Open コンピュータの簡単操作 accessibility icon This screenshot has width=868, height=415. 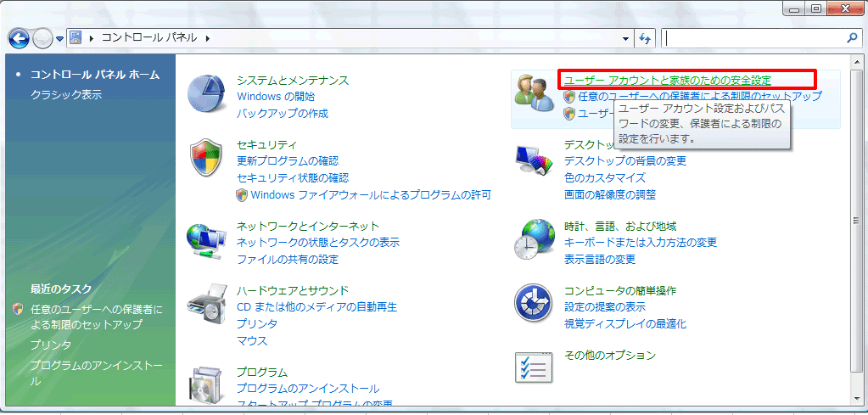pyautogui.click(x=534, y=303)
